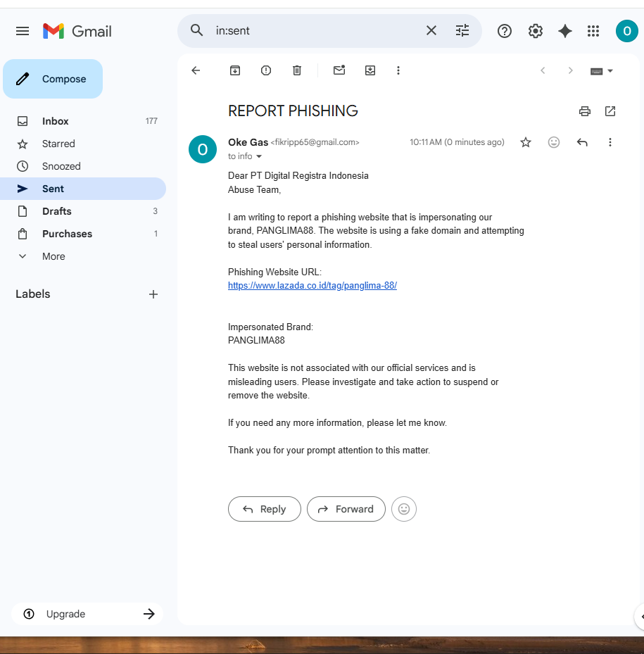644x654 pixels.
Task: Open the main menu hamburger icon
Action: 23,31
